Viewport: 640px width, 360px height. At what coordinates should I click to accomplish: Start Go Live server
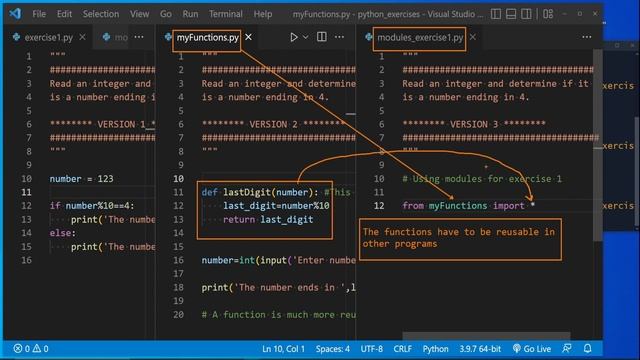(532, 349)
